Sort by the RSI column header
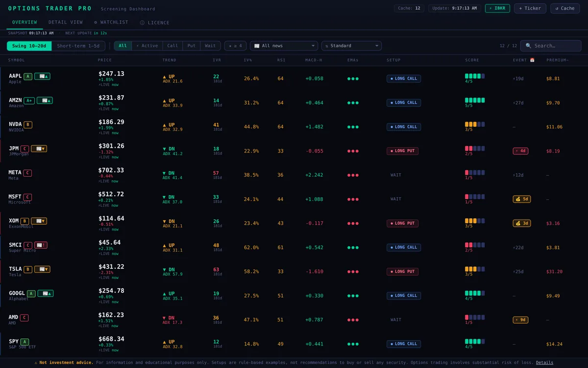Viewport: 588px width, 368px height. pyautogui.click(x=281, y=60)
